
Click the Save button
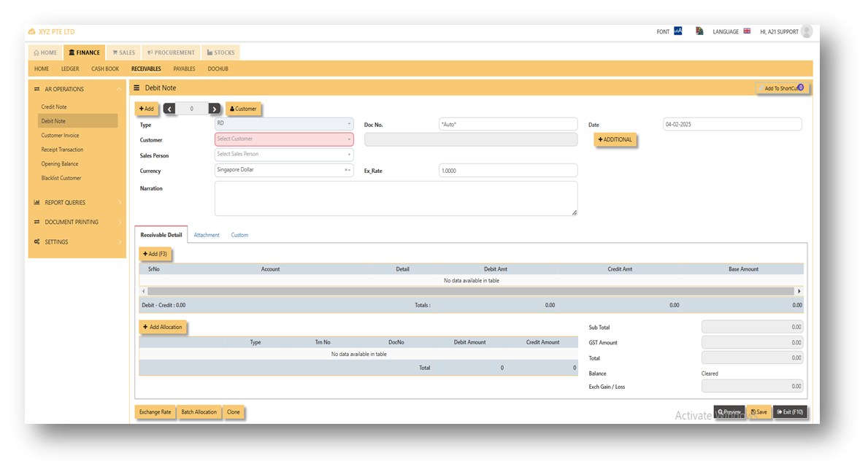[x=759, y=412]
